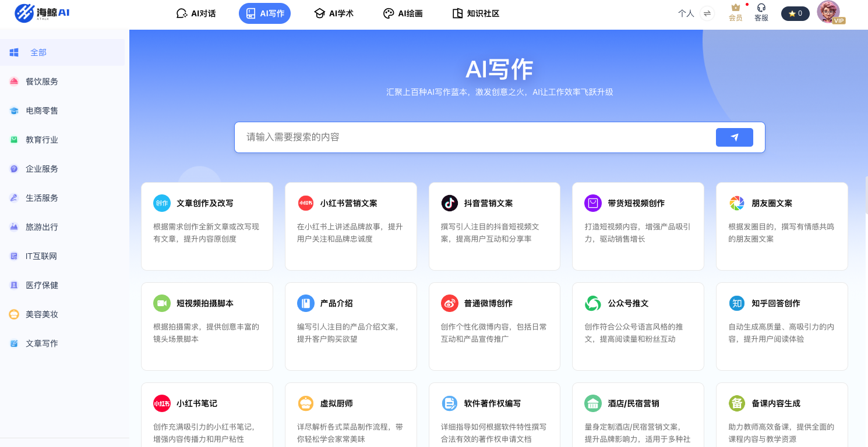Click the 普通微博创作 Weibo icon
This screenshot has width=868, height=447.
[x=449, y=303]
